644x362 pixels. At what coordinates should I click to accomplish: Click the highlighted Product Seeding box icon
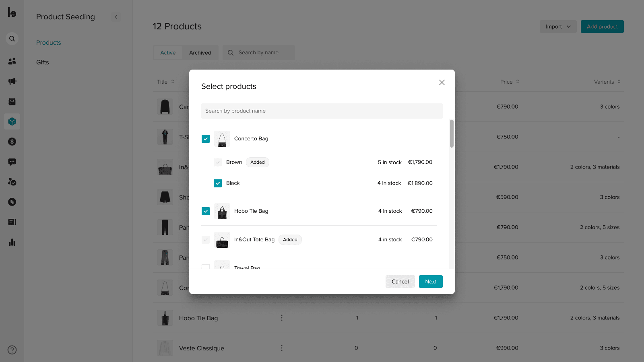pyautogui.click(x=12, y=121)
